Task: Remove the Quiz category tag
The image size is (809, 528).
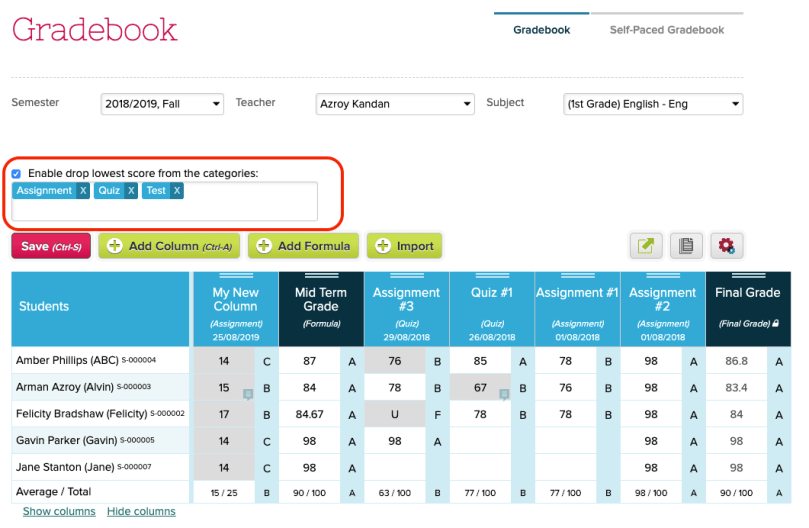Action: (x=131, y=190)
